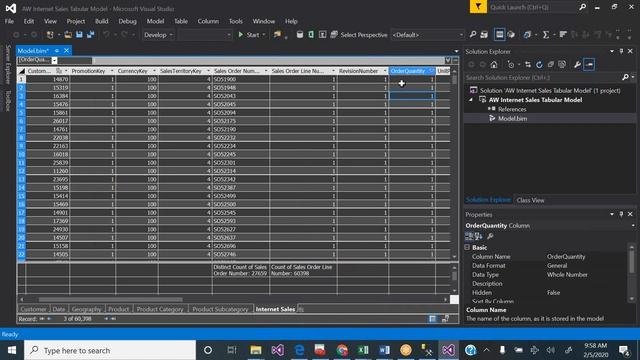The image size is (640, 360).
Task: Click the Save All toolbar icon
Action: click(90, 35)
